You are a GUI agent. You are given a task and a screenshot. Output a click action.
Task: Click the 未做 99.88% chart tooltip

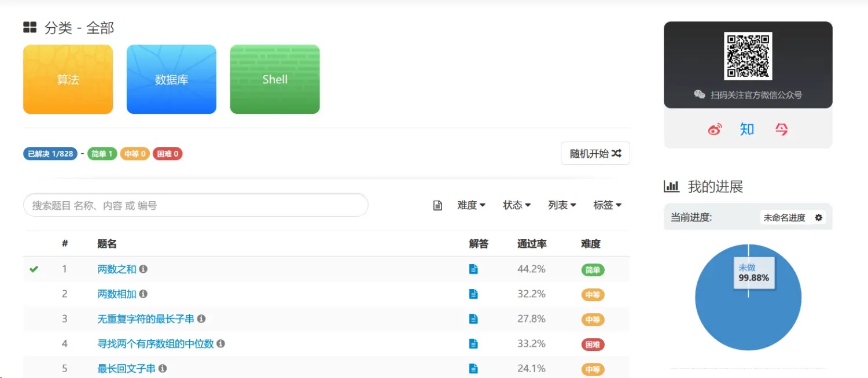click(x=753, y=273)
